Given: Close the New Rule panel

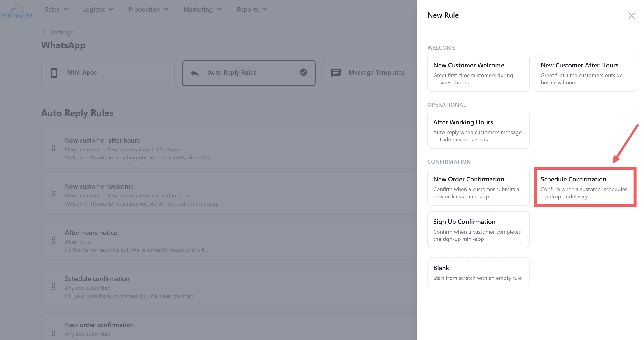Looking at the screenshot, I should [631, 16].
